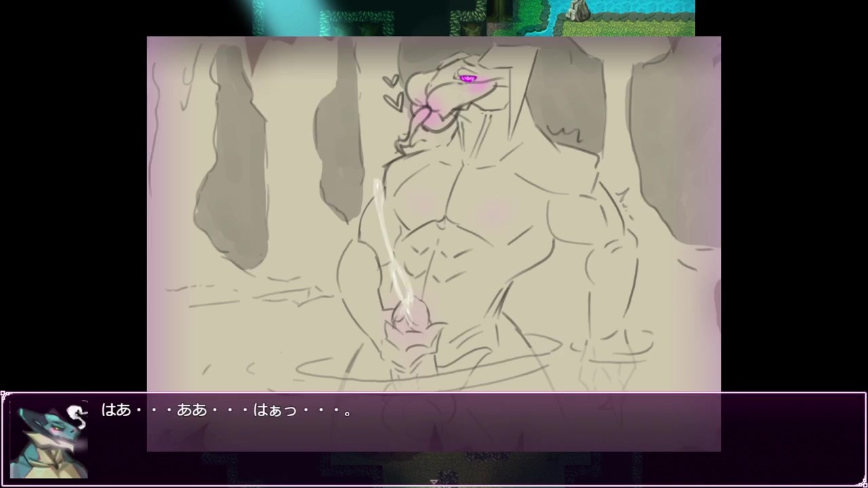Click the heart symbols near the dragon's head
The image size is (868, 488).
pos(392,93)
